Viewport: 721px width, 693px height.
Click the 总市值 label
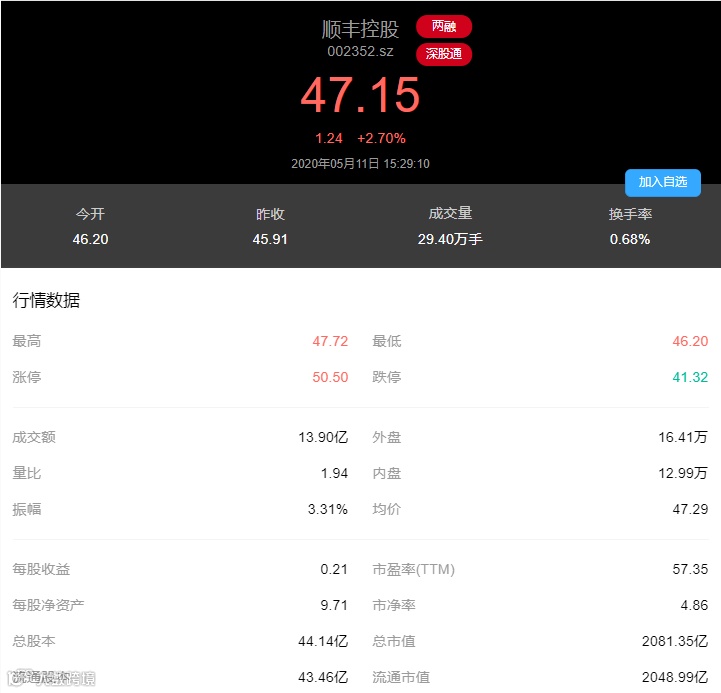tap(394, 641)
